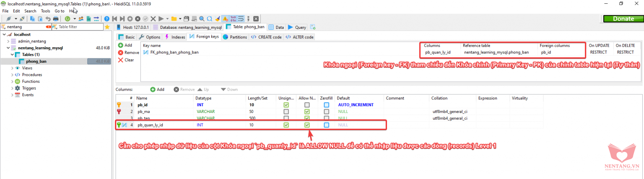Click the refresh icon in the toolbar
Viewport: 644px width, 179px height.
pyautogui.click(x=67, y=19)
